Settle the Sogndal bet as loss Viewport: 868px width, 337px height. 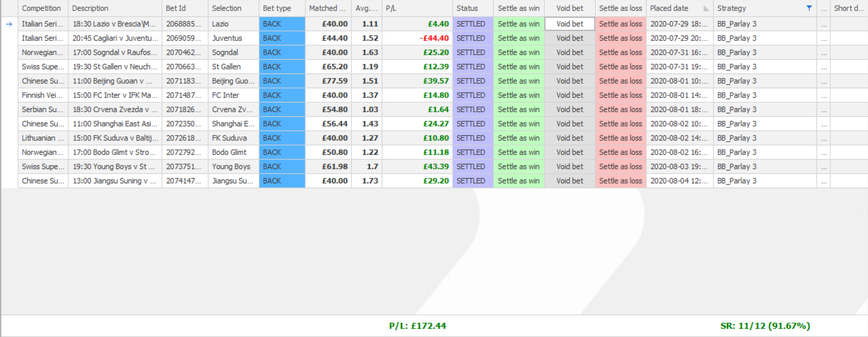click(x=620, y=52)
